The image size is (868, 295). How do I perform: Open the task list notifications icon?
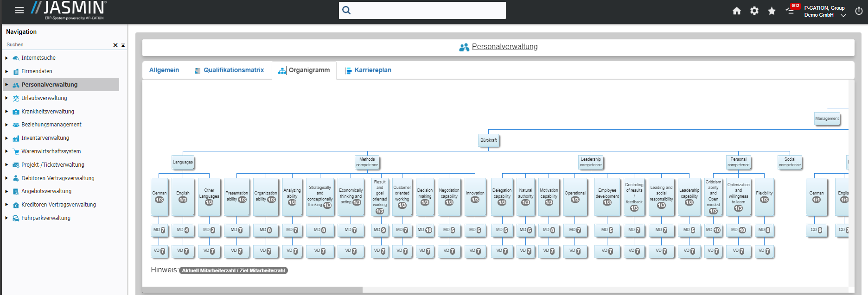tap(790, 10)
